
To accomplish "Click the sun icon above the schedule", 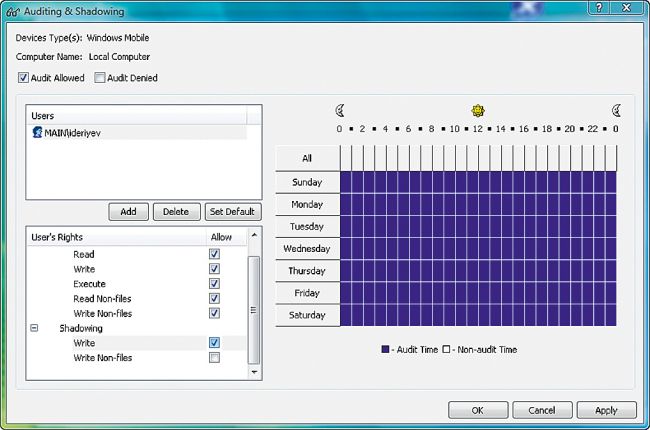I will pos(478,110).
